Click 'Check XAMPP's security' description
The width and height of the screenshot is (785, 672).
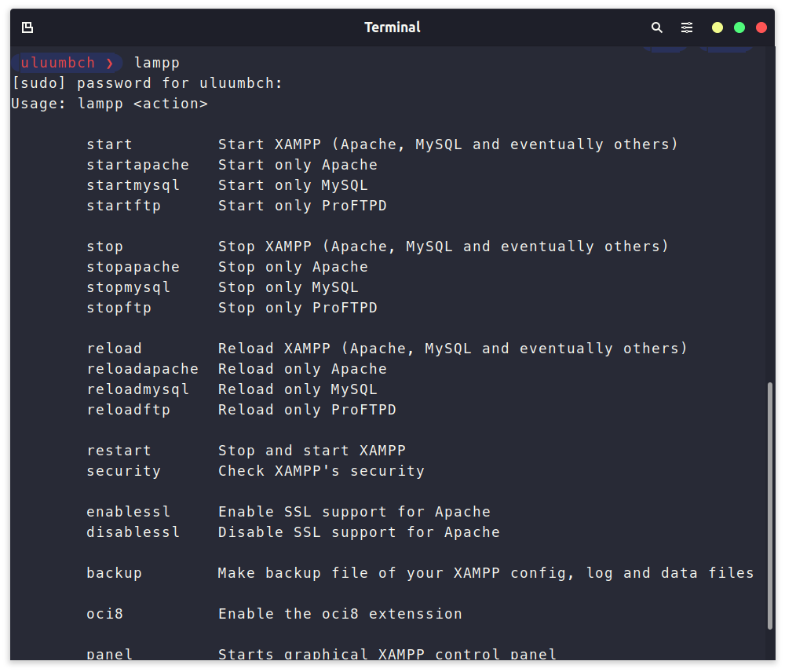321,471
